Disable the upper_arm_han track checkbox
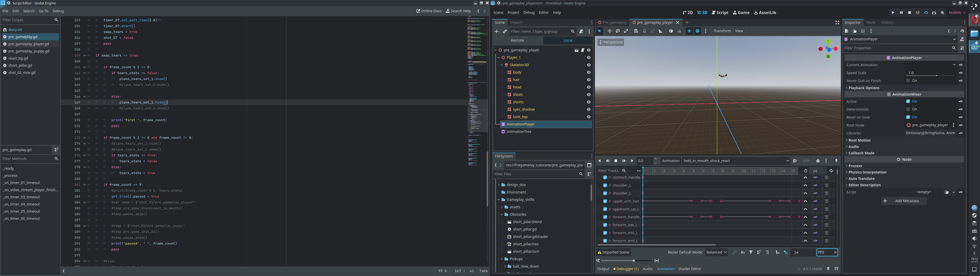Viewport: 980px width, 276px height. pos(605,201)
